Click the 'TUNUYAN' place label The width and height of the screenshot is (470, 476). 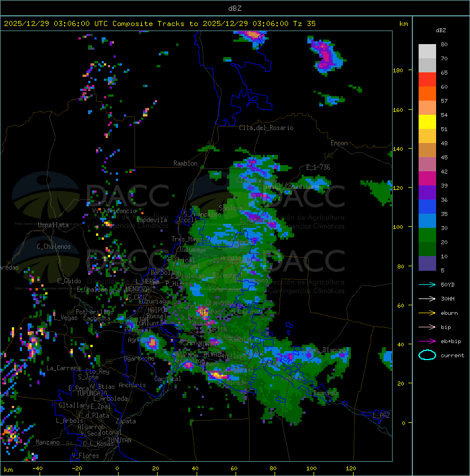[x=120, y=440]
